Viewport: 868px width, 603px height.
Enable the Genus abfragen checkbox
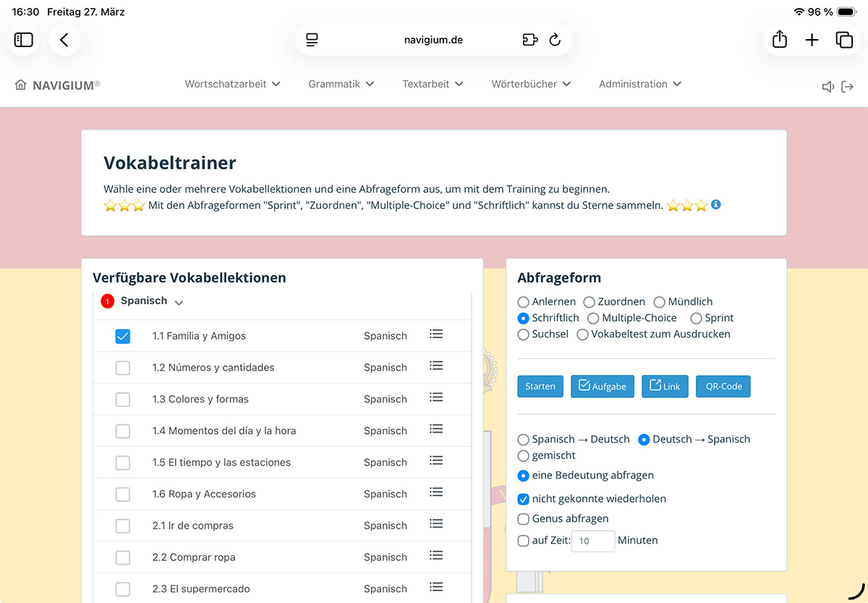coord(524,518)
